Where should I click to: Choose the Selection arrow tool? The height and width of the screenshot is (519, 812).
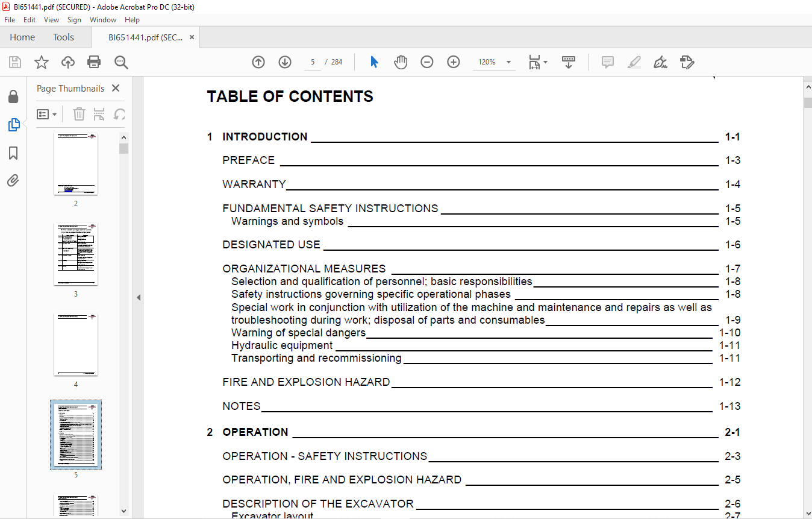(x=374, y=62)
